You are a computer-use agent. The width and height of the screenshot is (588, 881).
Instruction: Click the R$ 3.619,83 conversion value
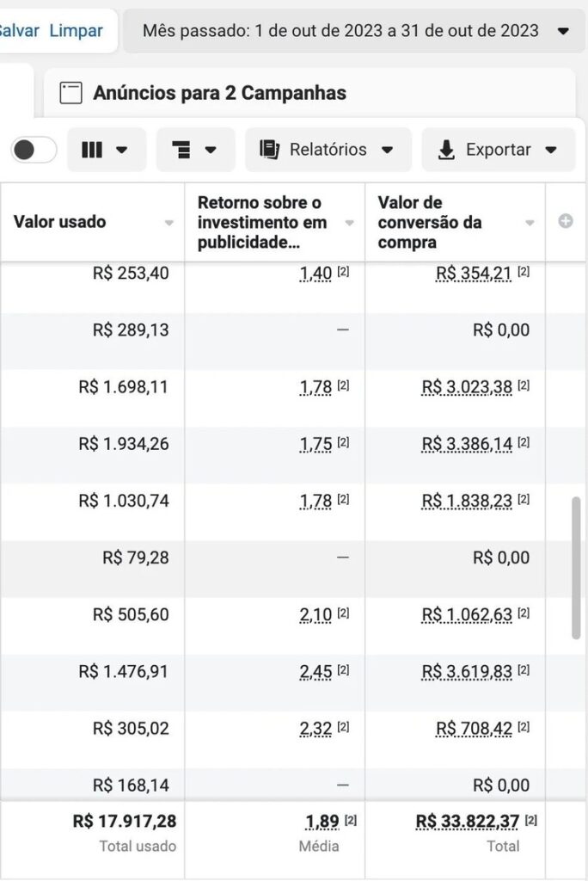[467, 672]
